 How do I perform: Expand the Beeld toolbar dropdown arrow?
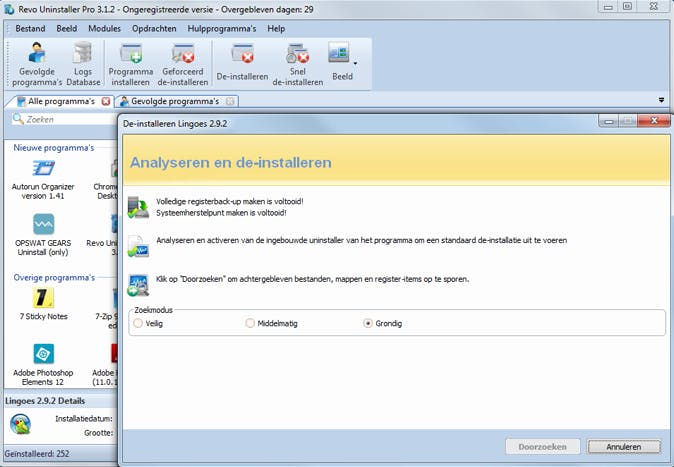pyautogui.click(x=355, y=64)
